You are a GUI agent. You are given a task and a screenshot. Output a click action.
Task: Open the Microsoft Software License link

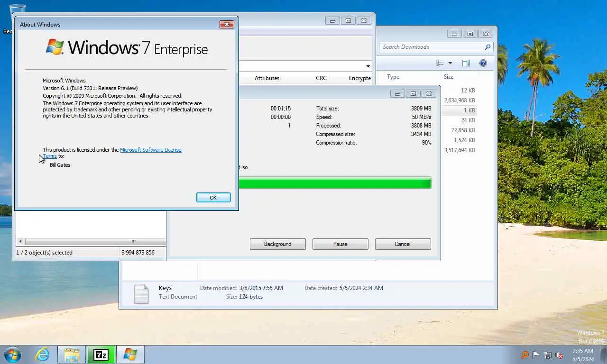tap(150, 150)
